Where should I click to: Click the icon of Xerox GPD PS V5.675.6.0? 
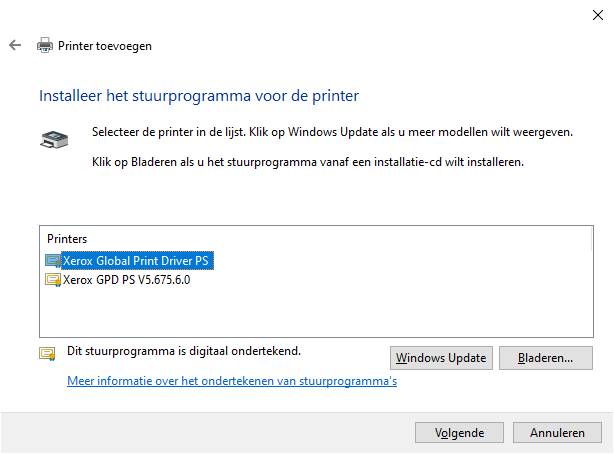click(x=53, y=280)
